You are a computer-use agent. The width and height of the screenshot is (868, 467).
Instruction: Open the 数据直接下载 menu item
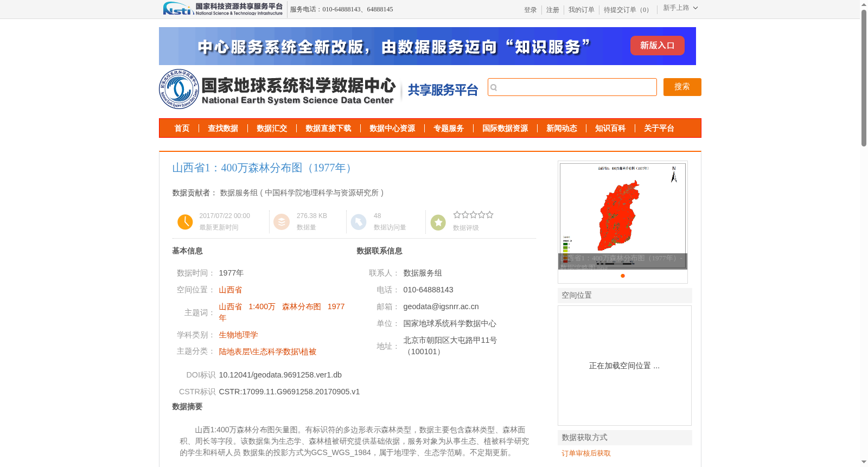coord(328,129)
